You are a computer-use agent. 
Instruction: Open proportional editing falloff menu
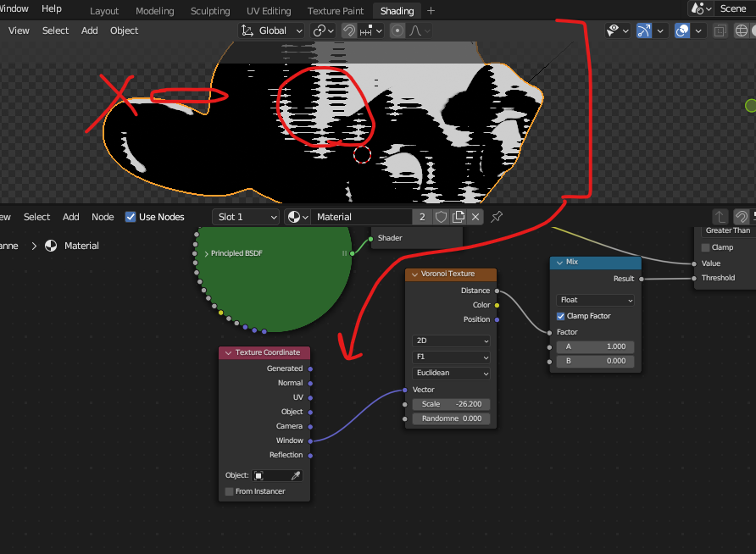coord(420,30)
